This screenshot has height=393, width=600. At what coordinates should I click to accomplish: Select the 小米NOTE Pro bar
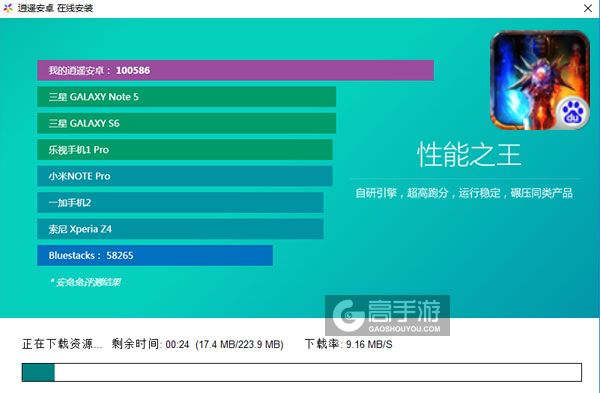click(185, 176)
